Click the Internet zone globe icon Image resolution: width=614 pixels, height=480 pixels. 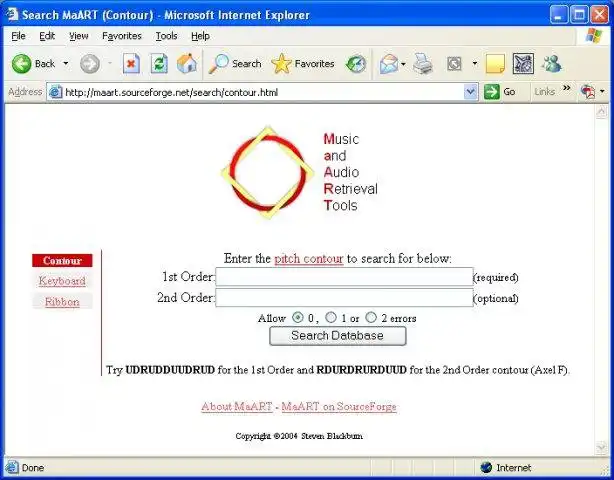click(x=486, y=467)
